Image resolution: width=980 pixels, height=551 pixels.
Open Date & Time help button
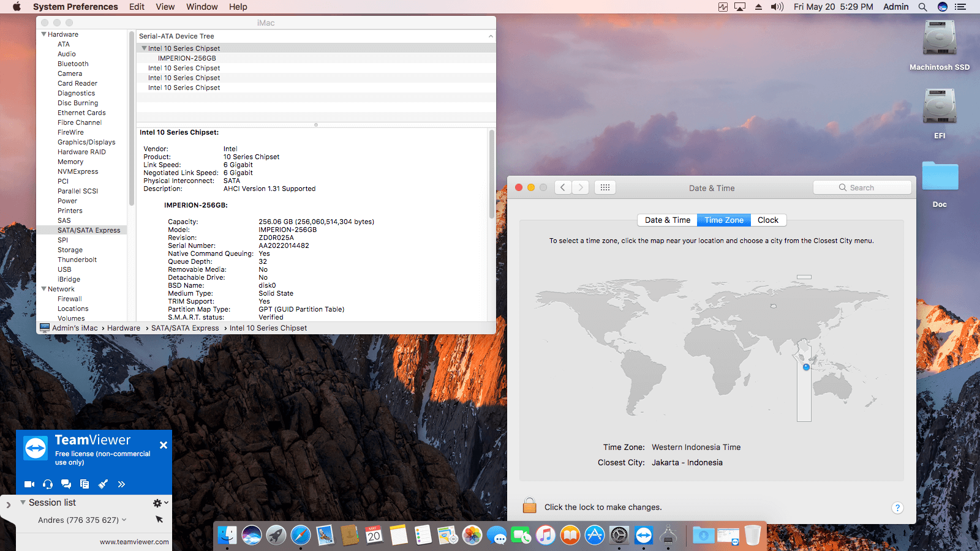(x=897, y=508)
